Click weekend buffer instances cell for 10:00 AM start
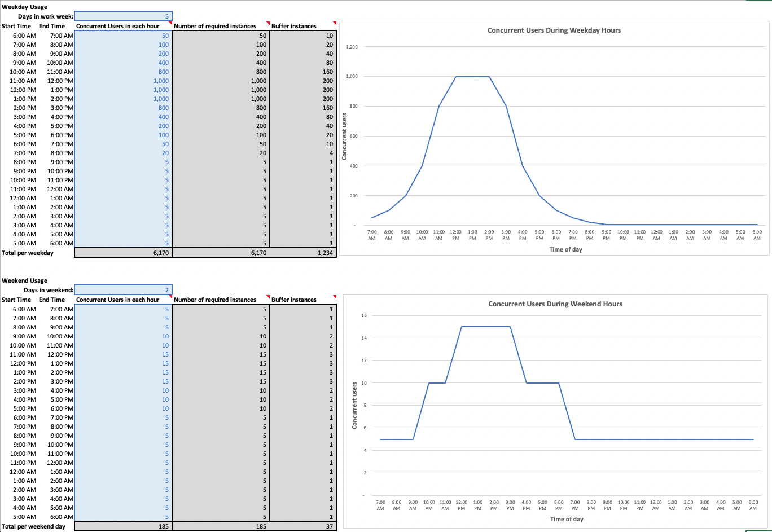This screenshot has width=772, height=532. (x=303, y=345)
